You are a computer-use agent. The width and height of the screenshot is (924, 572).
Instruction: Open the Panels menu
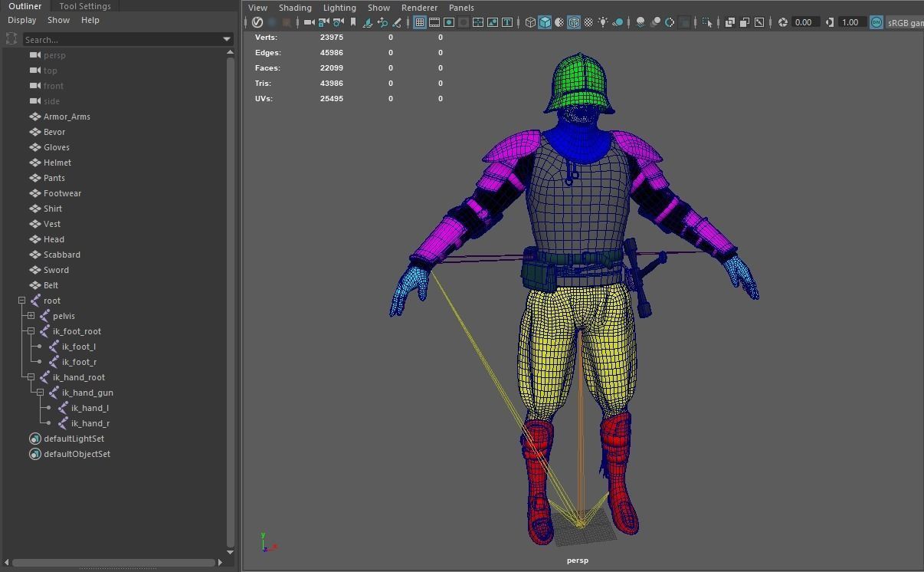pyautogui.click(x=461, y=8)
